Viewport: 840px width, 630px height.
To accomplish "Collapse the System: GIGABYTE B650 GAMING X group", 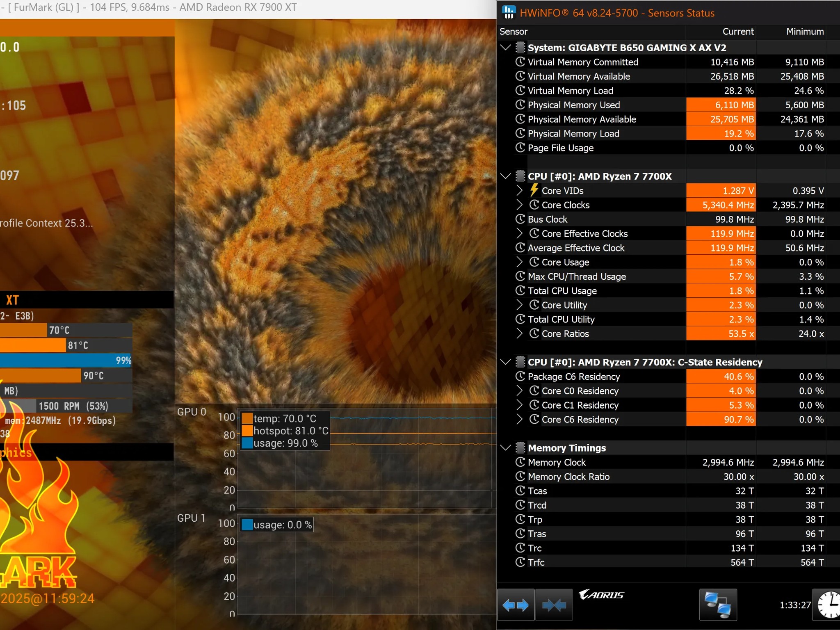I will click(506, 48).
